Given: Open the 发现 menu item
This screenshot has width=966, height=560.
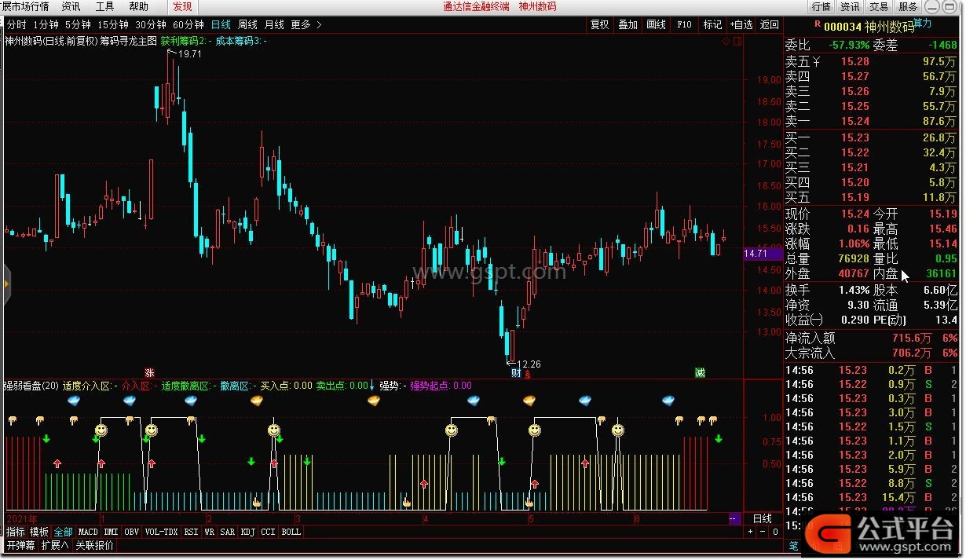Looking at the screenshot, I should pyautogui.click(x=181, y=6).
